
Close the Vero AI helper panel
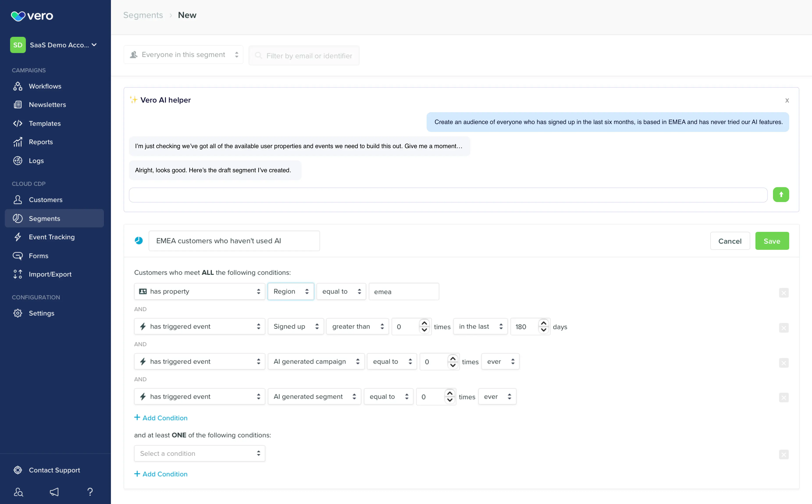[787, 100]
